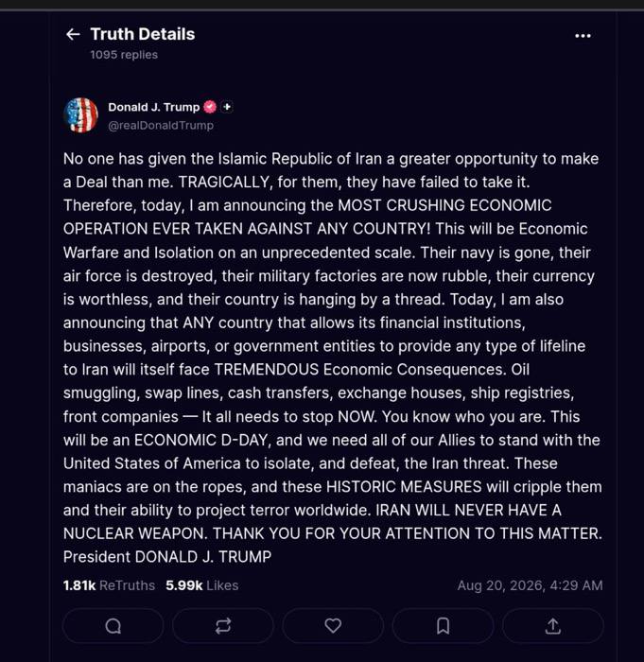Open the flag-themed profile avatar
644x662 pixels.
tap(80, 115)
